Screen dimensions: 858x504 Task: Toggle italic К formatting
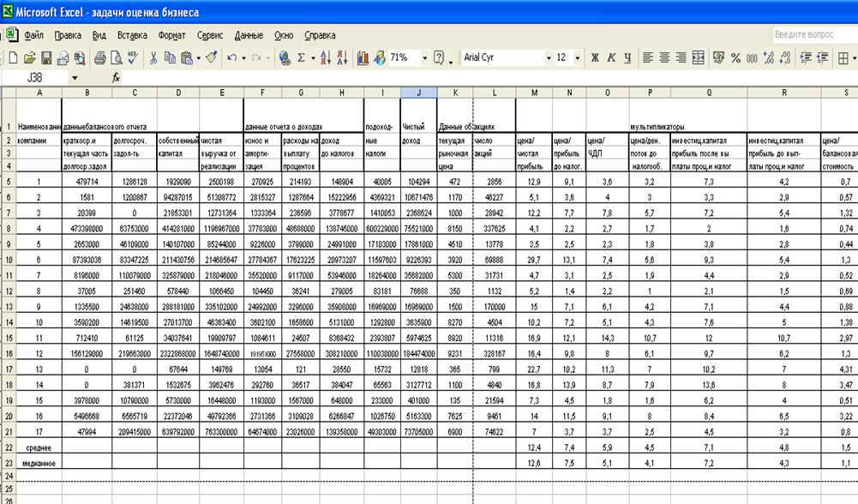(611, 58)
